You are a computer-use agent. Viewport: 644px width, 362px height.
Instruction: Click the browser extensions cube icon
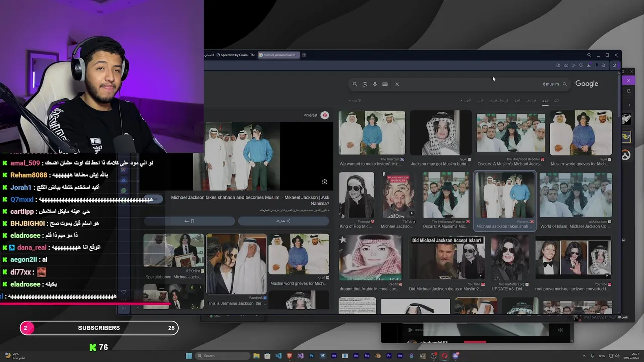614,65
